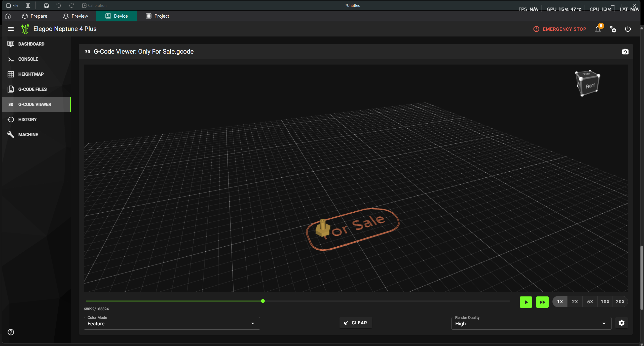Expand the Render Quality dropdown
Viewport: 644px width, 346px height.
pyautogui.click(x=531, y=323)
